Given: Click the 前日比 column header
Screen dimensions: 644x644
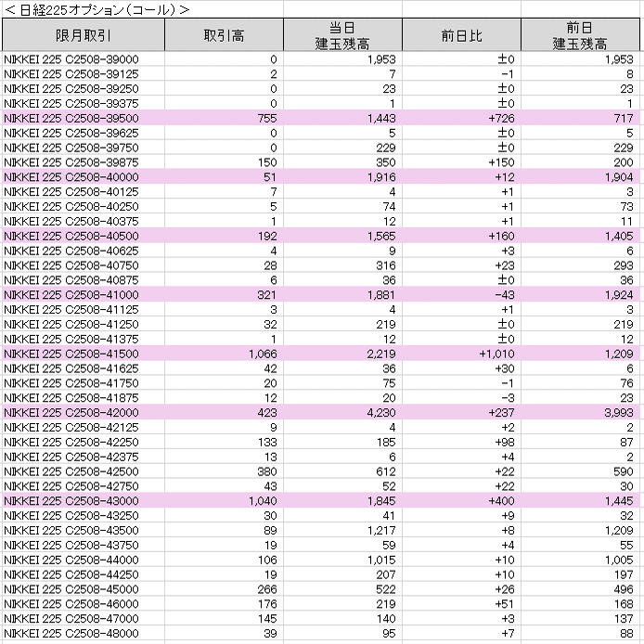Looking at the screenshot, I should tap(461, 35).
